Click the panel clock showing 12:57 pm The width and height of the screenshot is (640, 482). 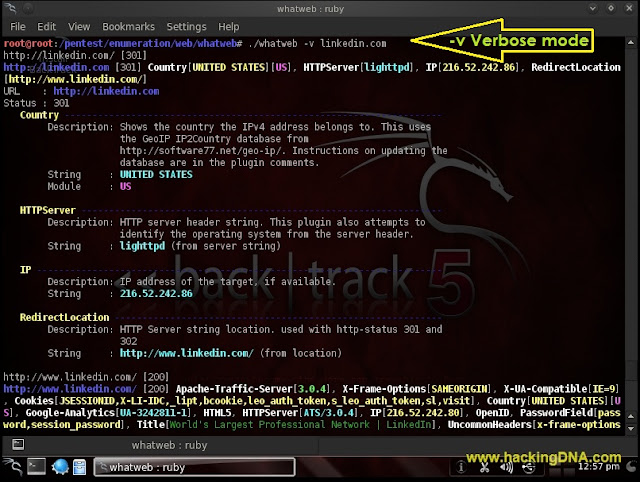(599, 466)
